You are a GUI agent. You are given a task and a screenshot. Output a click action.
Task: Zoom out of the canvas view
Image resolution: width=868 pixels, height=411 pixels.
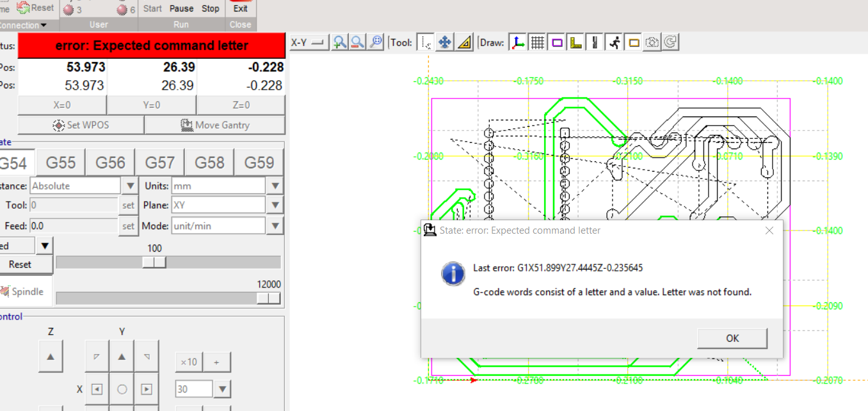[358, 42]
